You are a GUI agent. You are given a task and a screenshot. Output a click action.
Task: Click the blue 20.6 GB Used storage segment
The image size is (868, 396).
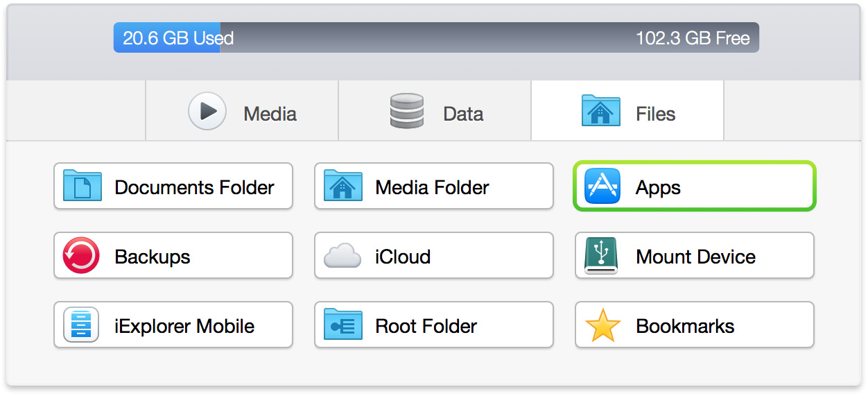(x=167, y=37)
